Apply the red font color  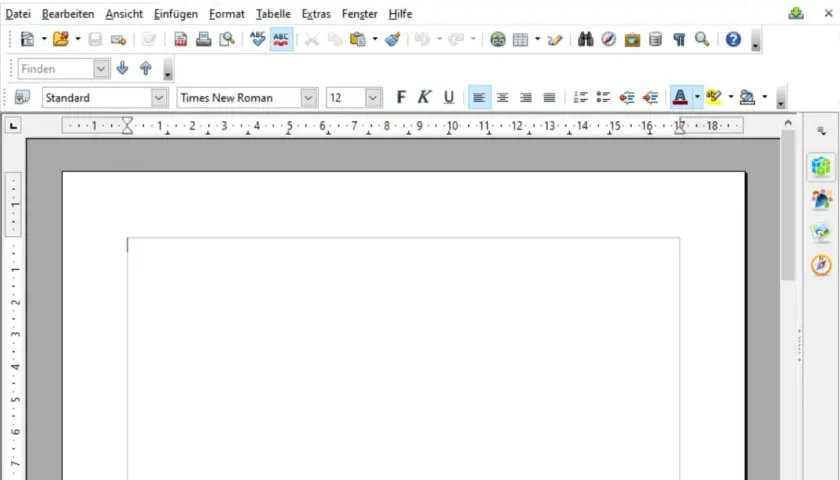tap(680, 97)
